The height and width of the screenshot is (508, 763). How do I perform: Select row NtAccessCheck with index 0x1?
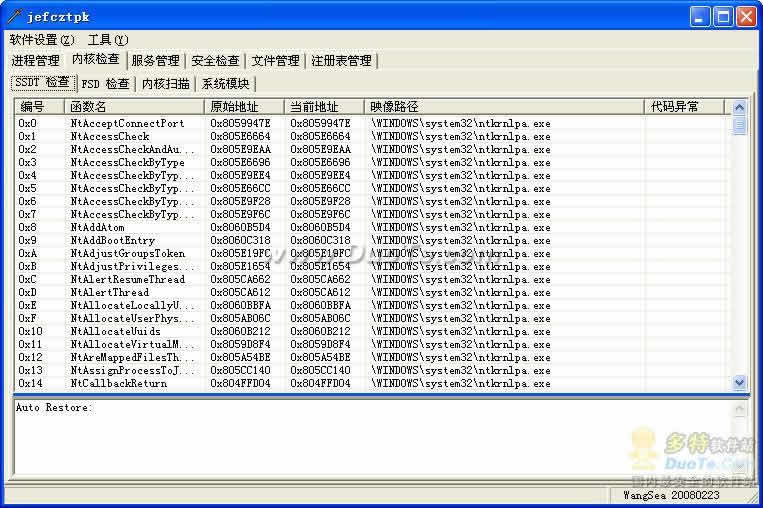click(x=373, y=136)
